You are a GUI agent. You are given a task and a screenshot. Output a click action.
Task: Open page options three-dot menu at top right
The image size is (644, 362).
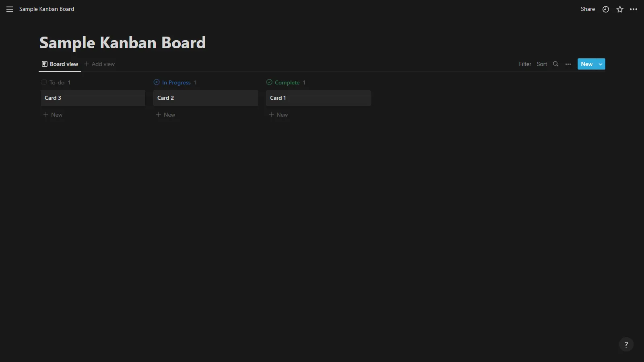point(634,9)
